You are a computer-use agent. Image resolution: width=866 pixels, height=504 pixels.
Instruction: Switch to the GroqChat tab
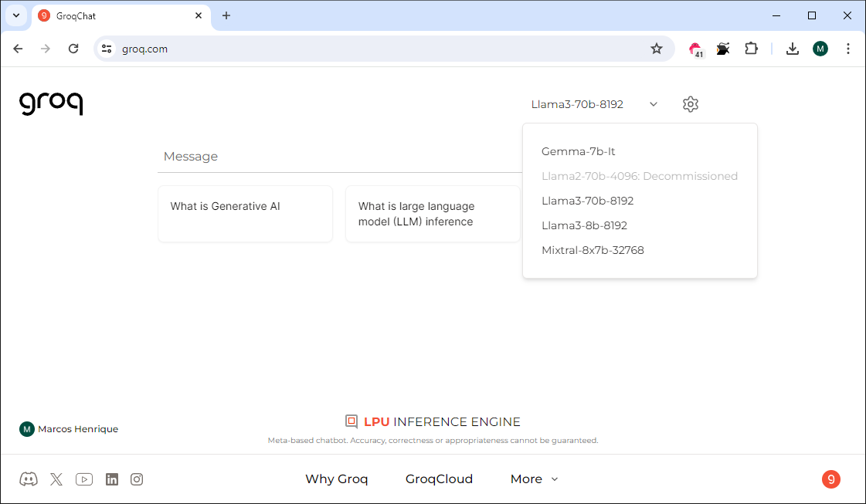pyautogui.click(x=121, y=16)
